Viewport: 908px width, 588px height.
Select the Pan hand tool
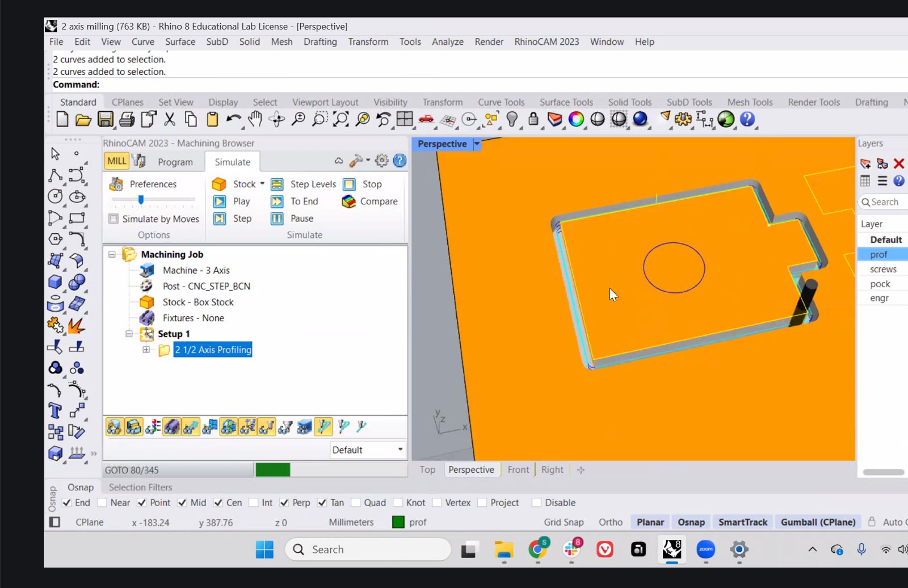tap(255, 119)
